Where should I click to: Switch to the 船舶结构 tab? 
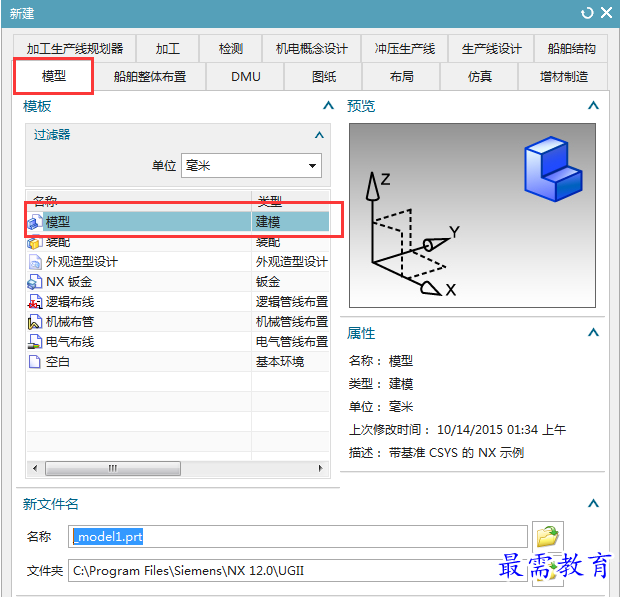point(571,49)
